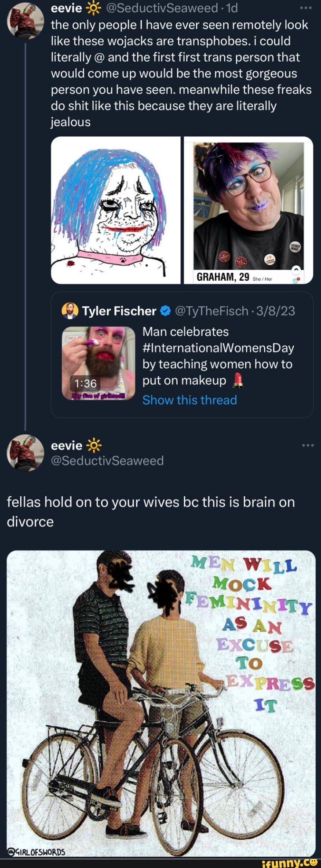Click the 3/8/23 date on the quoted tweet
This screenshot has width=321, height=868.
click(276, 311)
